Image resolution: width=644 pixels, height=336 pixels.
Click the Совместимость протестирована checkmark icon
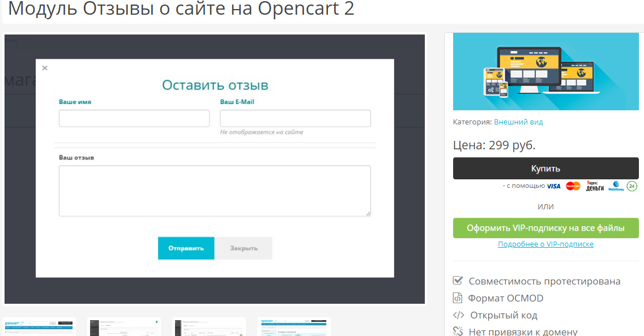point(458,281)
